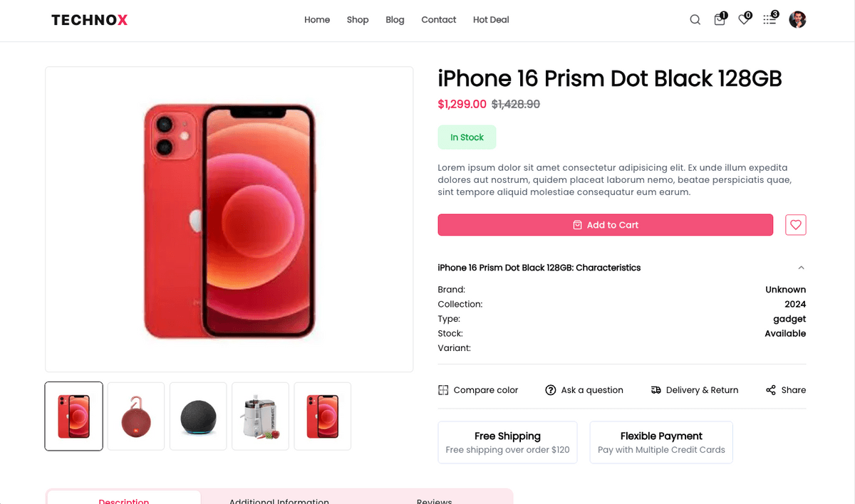
Task: Click the red speaker thumbnail image
Action: [x=135, y=416]
